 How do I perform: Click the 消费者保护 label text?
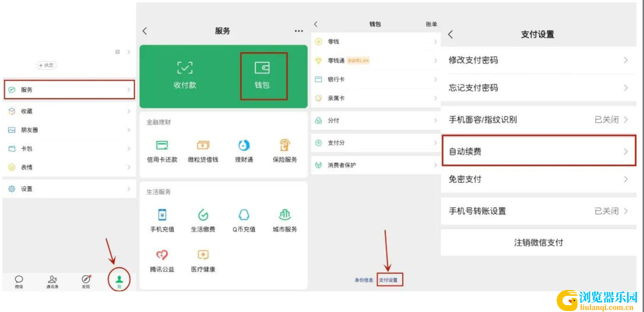click(x=342, y=165)
